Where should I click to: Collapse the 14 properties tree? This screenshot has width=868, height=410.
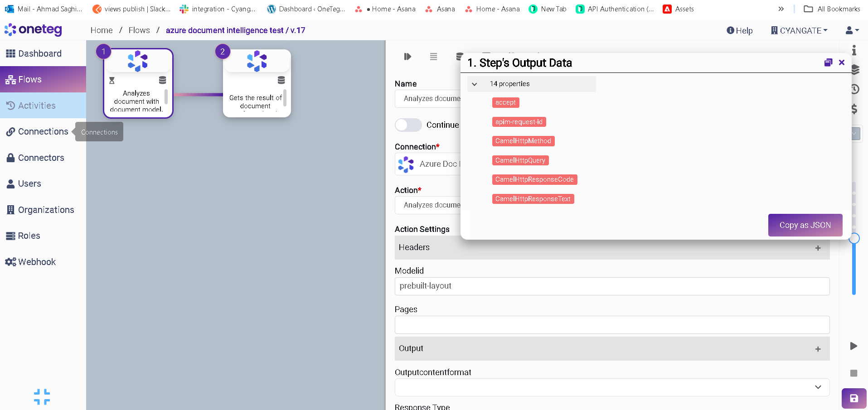475,84
